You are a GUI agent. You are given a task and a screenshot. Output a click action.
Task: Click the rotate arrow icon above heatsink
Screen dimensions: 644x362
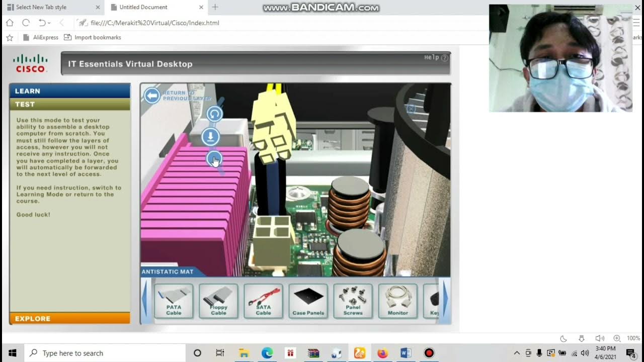coord(215,114)
